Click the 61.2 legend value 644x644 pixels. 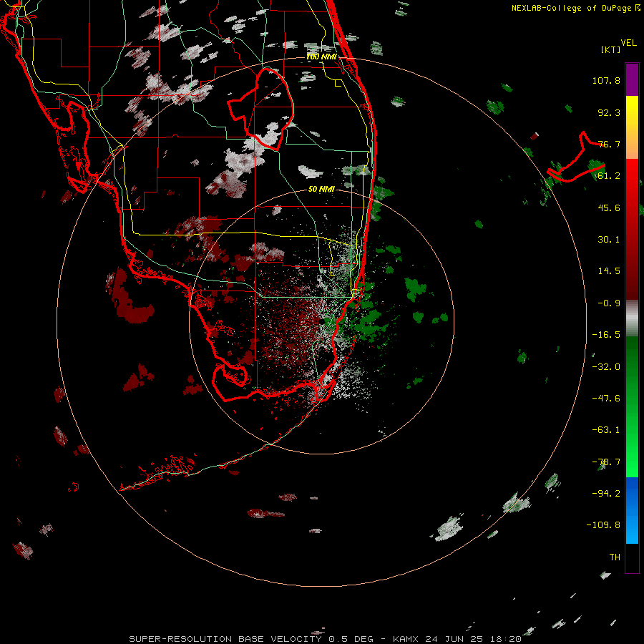click(x=609, y=176)
